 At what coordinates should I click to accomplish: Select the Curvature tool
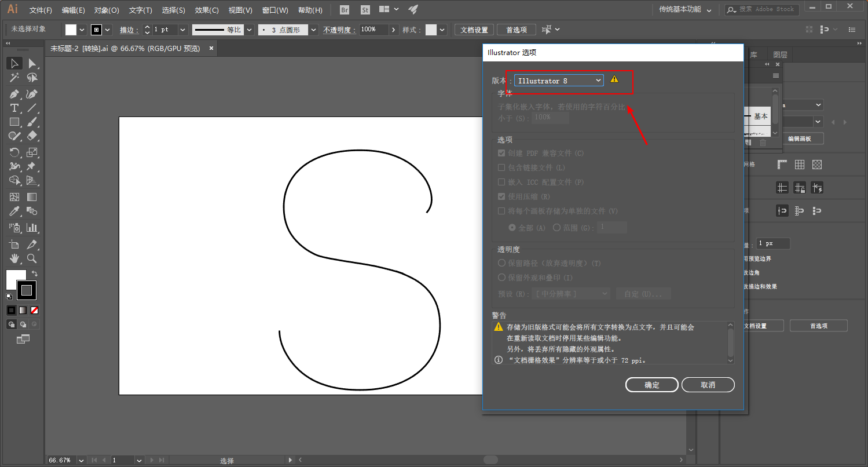(x=32, y=94)
